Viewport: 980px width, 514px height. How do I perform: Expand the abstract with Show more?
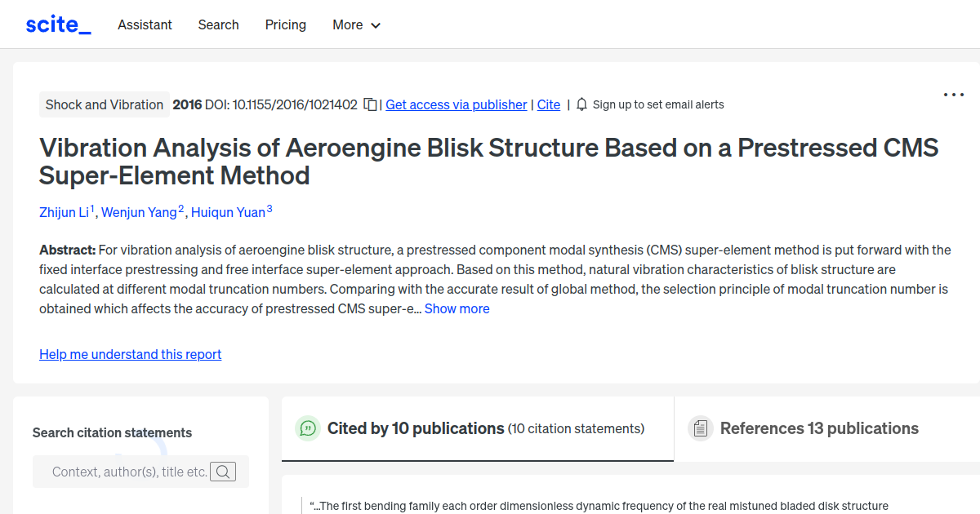[457, 308]
